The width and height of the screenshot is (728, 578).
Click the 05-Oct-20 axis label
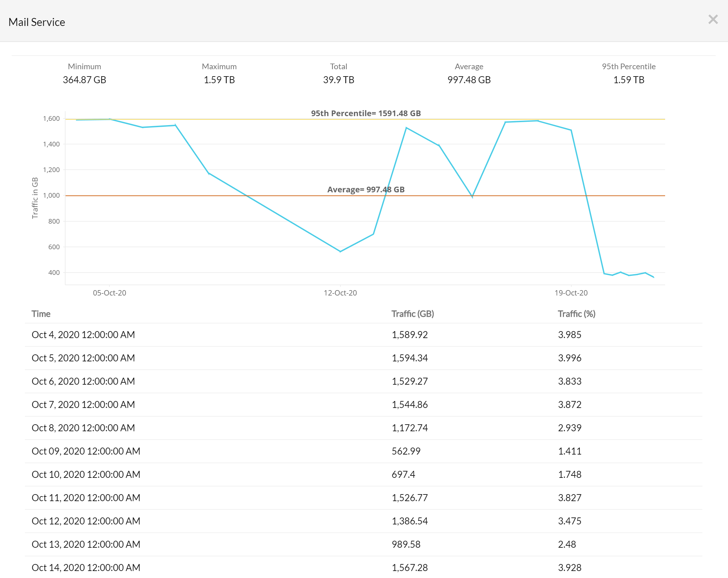pos(110,293)
